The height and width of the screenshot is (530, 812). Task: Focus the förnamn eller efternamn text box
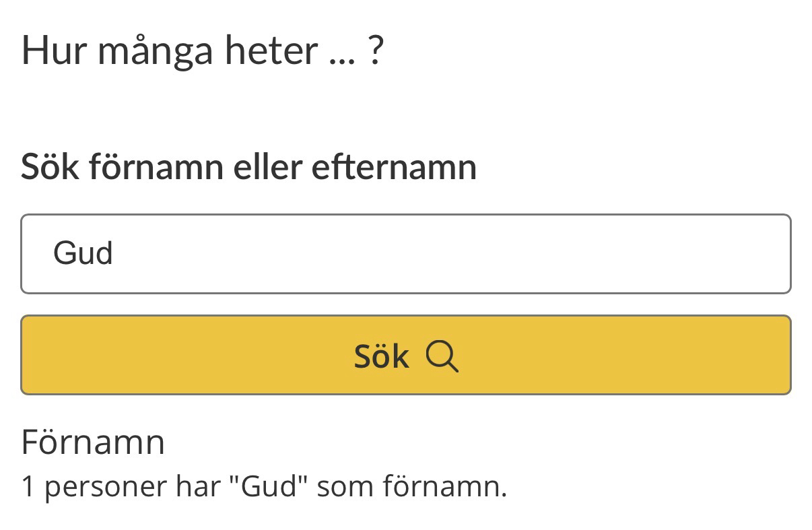[405, 254]
